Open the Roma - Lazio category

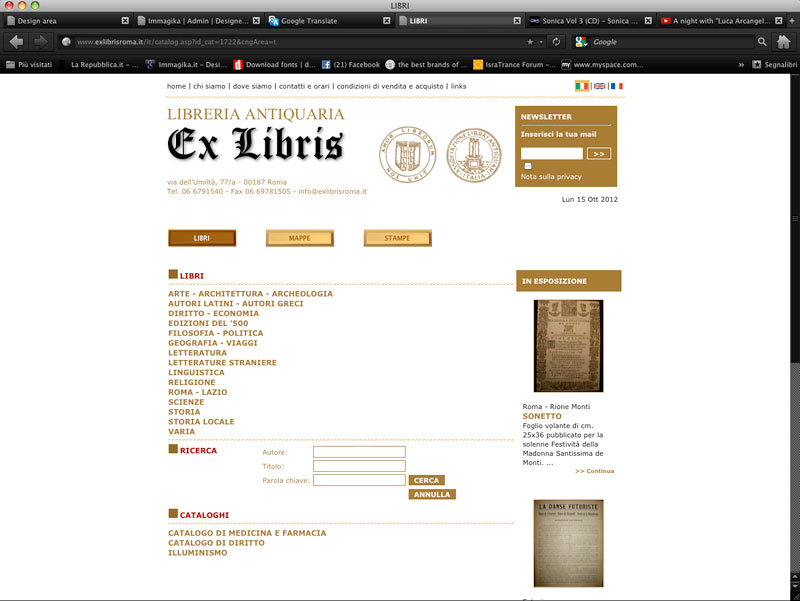[198, 392]
